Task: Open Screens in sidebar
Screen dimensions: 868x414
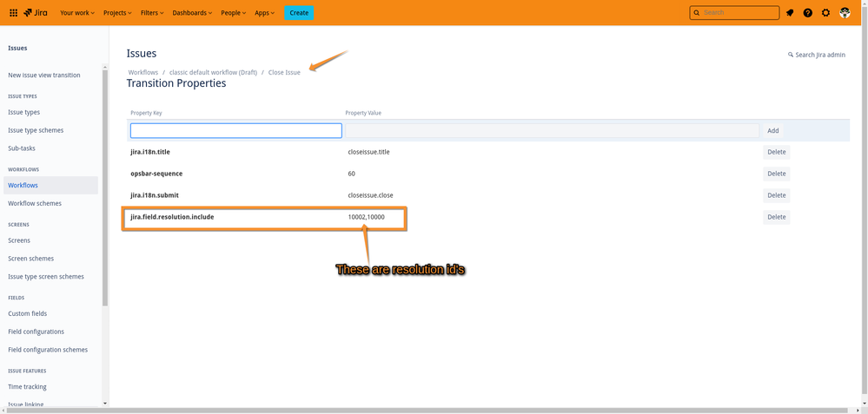Action: [x=19, y=240]
